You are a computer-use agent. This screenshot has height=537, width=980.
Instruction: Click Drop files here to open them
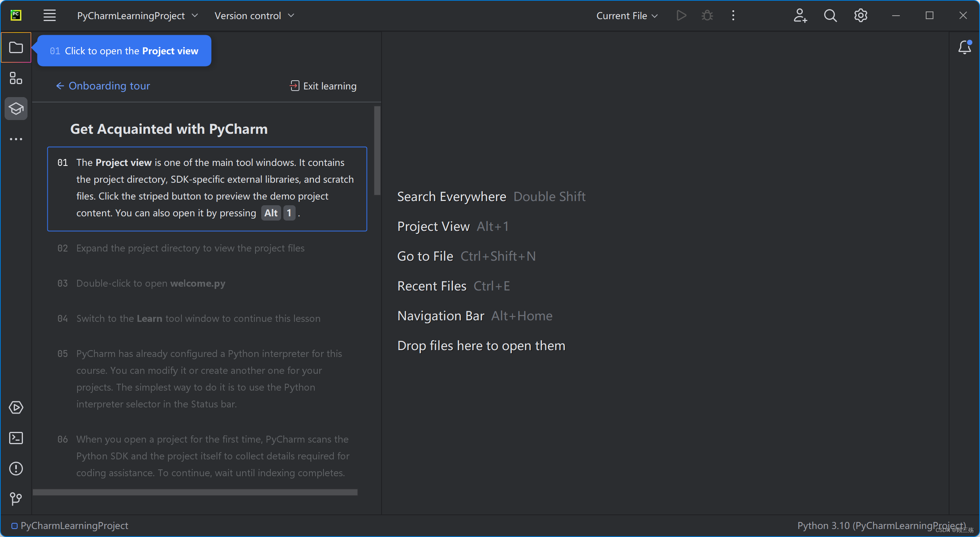(481, 346)
